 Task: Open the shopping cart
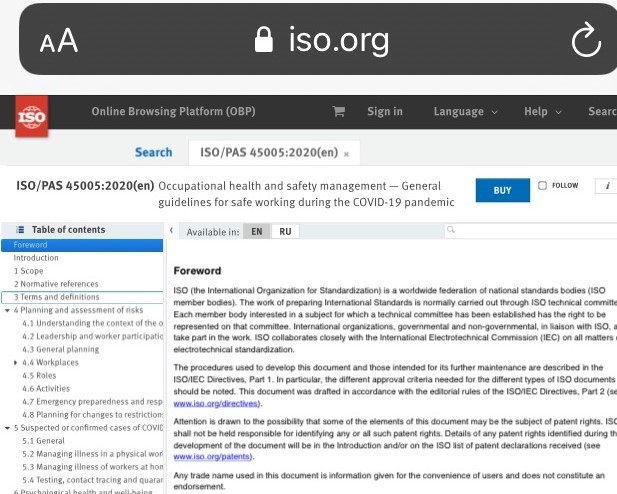click(x=338, y=112)
